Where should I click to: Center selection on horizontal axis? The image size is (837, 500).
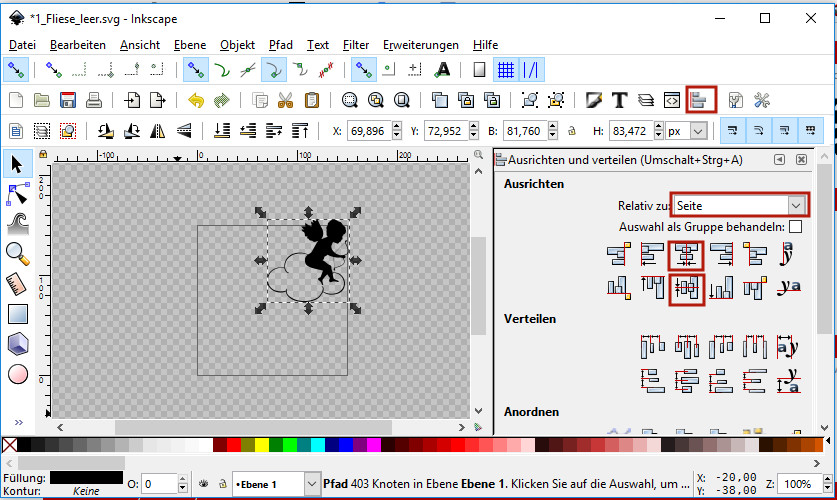click(x=687, y=288)
